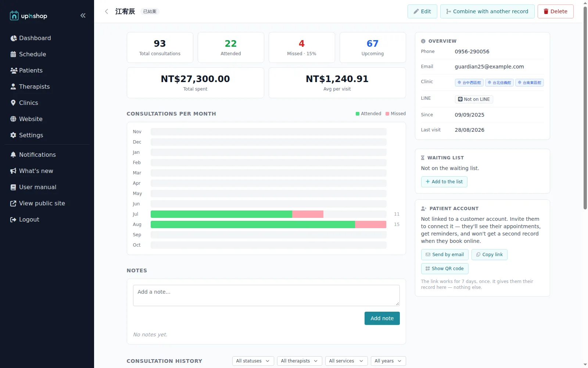Click the green Attended bar for Aug
This screenshot has width=588, height=368.
tap(253, 224)
